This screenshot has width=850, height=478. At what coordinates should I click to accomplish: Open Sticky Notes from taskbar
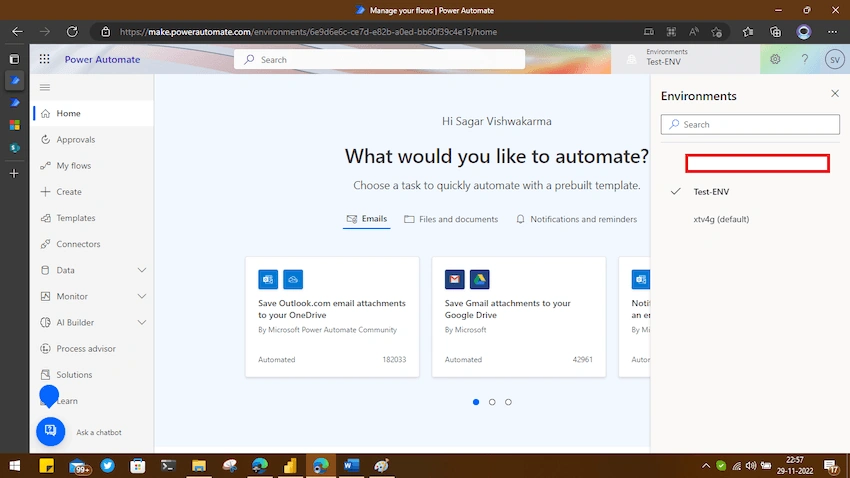[47, 466]
